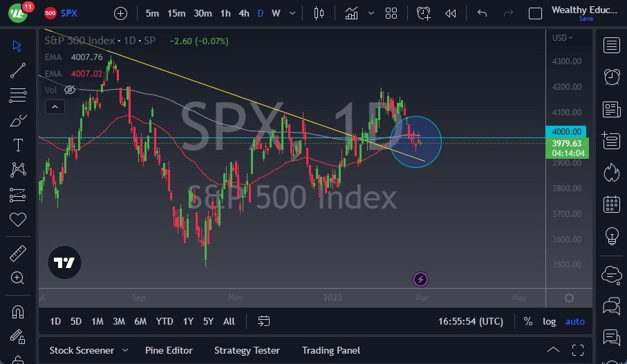Open the Ideas lightbulb panel
Screen dimensions: 627x364
click(611, 236)
